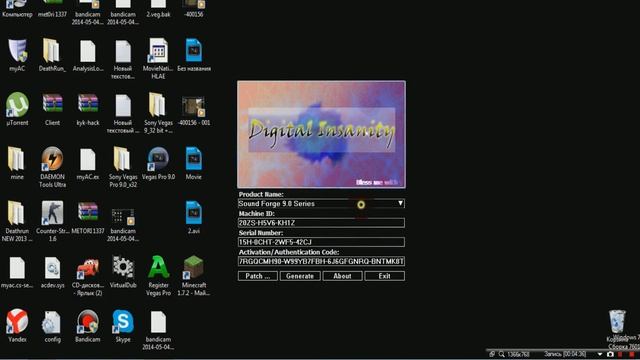This screenshot has width=640, height=360.
Task: Open the Новый текстов... file beside AnalysisLo
Action: [123, 51]
